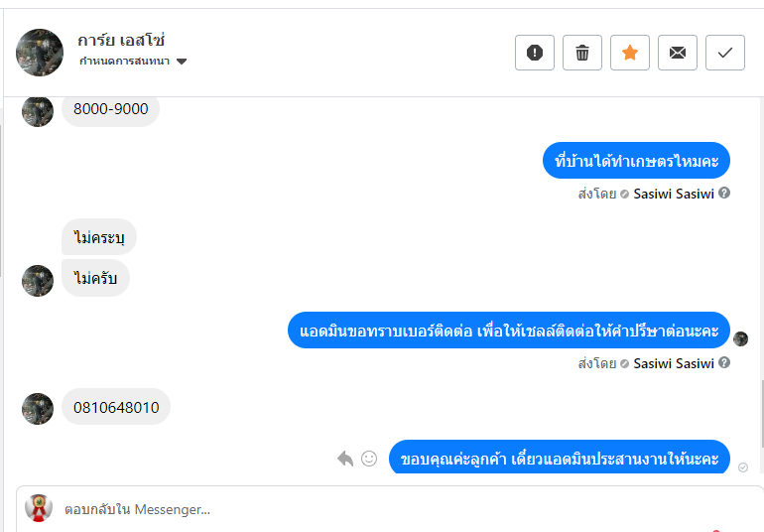The height and width of the screenshot is (532, 764).
Task: Delete conversation using trash icon
Action: coord(582,53)
